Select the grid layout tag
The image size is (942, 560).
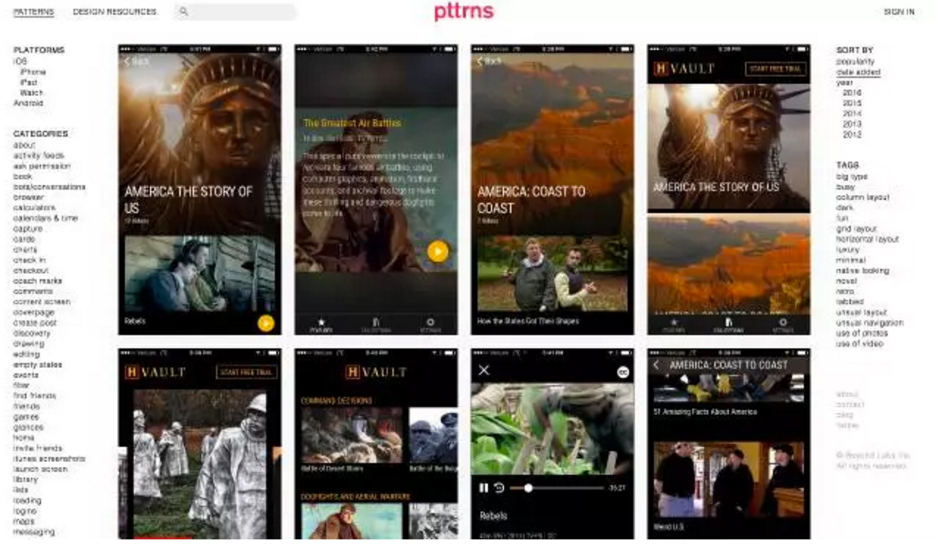tap(857, 229)
